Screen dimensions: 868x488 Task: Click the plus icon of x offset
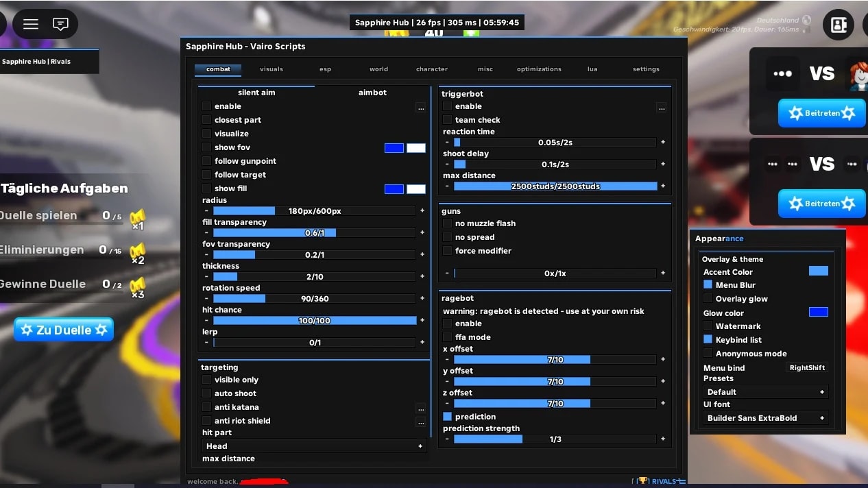pyautogui.click(x=663, y=360)
